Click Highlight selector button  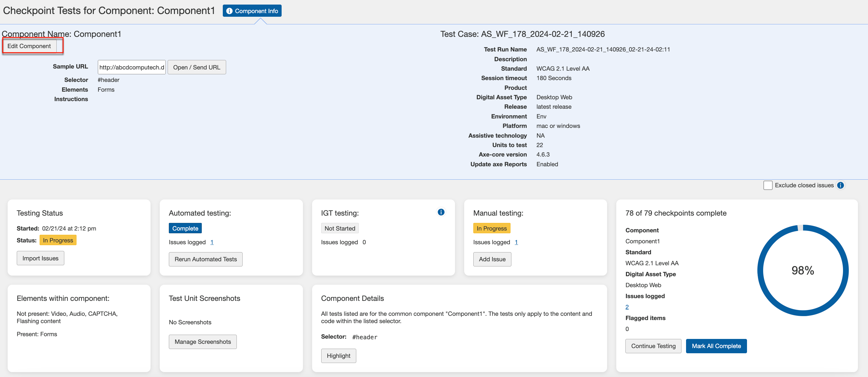click(x=338, y=356)
